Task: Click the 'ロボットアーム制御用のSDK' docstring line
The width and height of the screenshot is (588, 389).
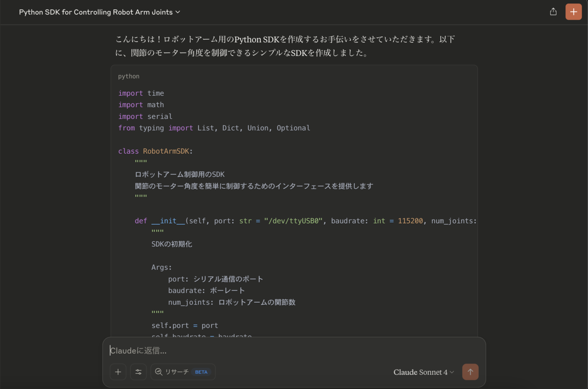Action: (180, 174)
